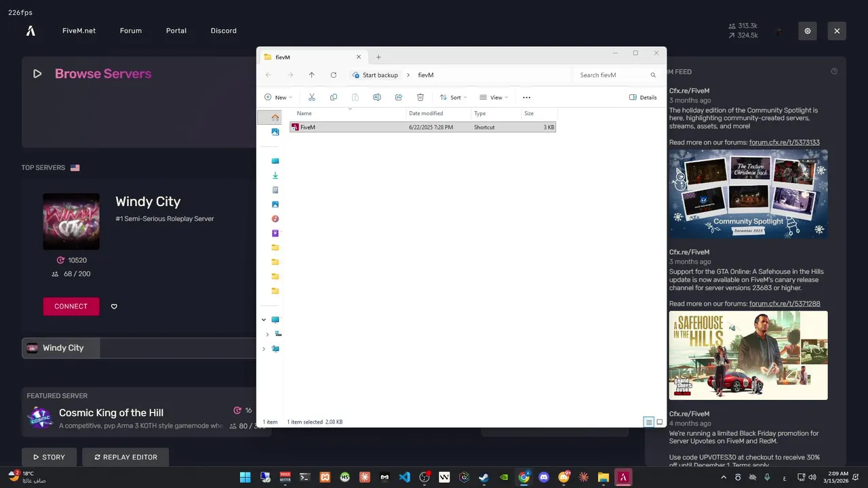Open Discord in FiveM top menu
Image resolution: width=868 pixels, height=488 pixels.
pos(224,30)
